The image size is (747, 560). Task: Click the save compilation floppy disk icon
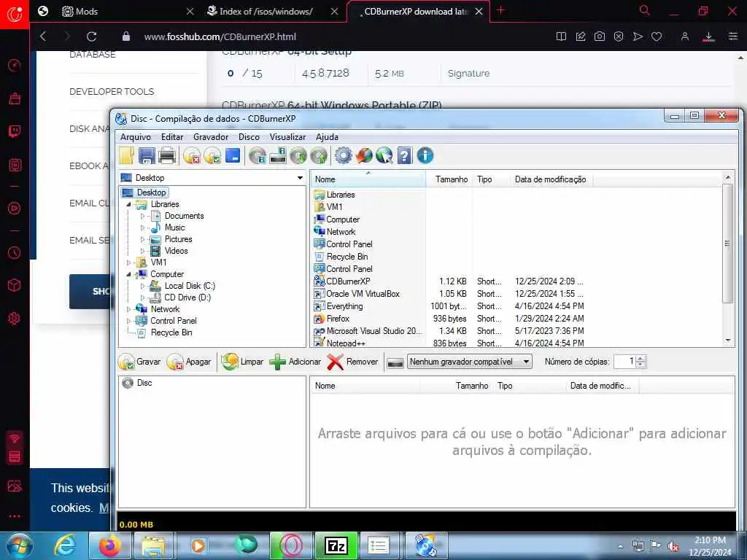(x=147, y=156)
